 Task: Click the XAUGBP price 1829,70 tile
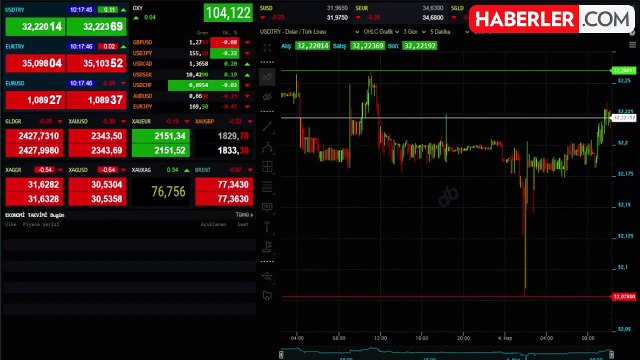click(x=224, y=136)
